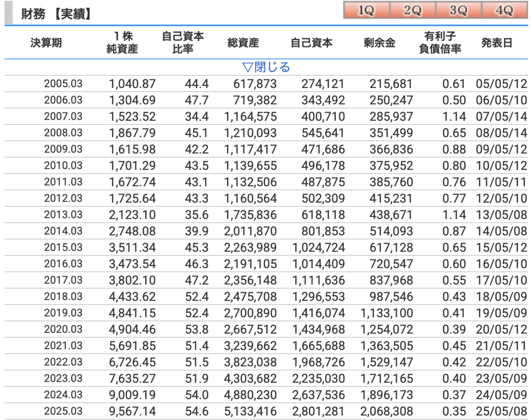The height and width of the screenshot is (420, 531).
Task: Click announcement date 18/05/09
Action: click(x=502, y=297)
